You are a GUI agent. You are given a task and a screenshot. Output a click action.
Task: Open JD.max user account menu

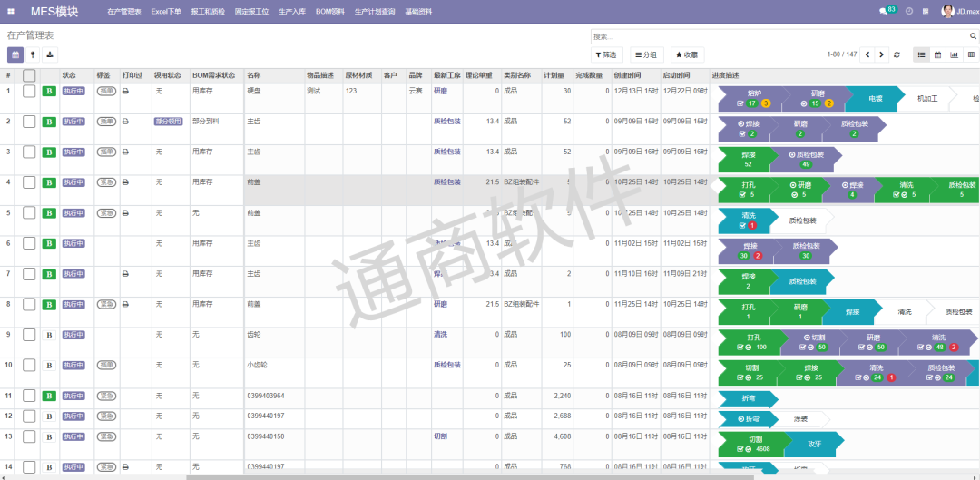(x=959, y=12)
